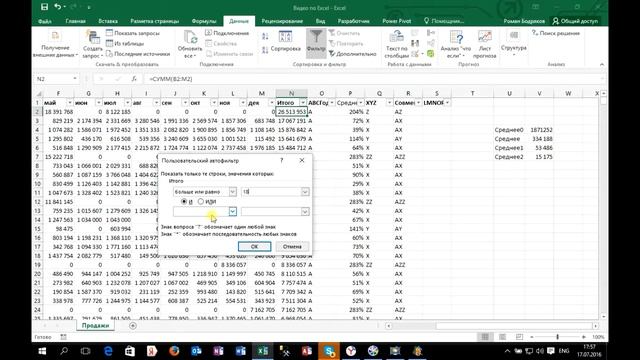640x360 pixels.
Task: Click the zoom slider in status bar
Action: coord(558,337)
